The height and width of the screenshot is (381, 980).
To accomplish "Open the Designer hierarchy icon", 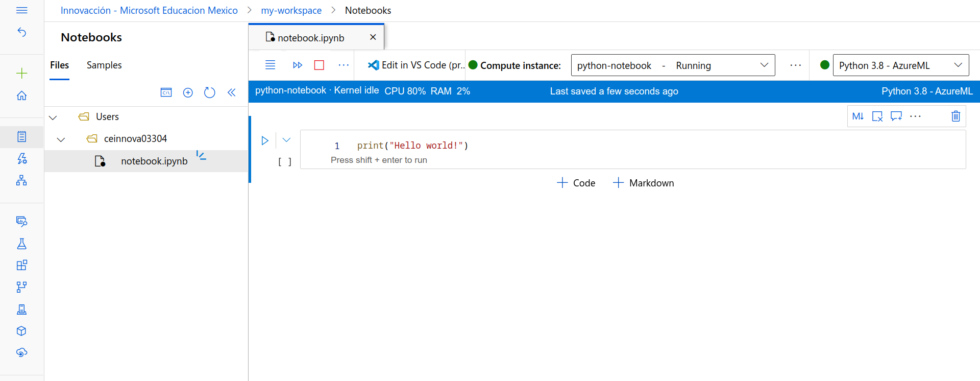I will tap(22, 180).
